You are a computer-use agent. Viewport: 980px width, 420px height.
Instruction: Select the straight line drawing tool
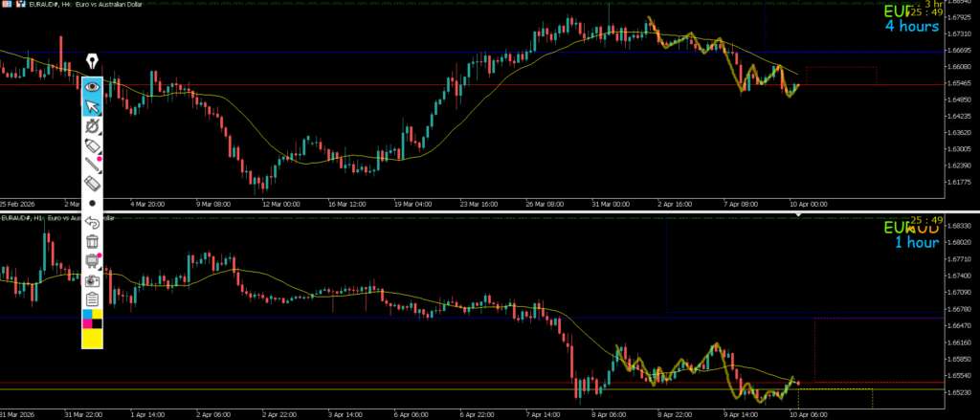coord(93,165)
